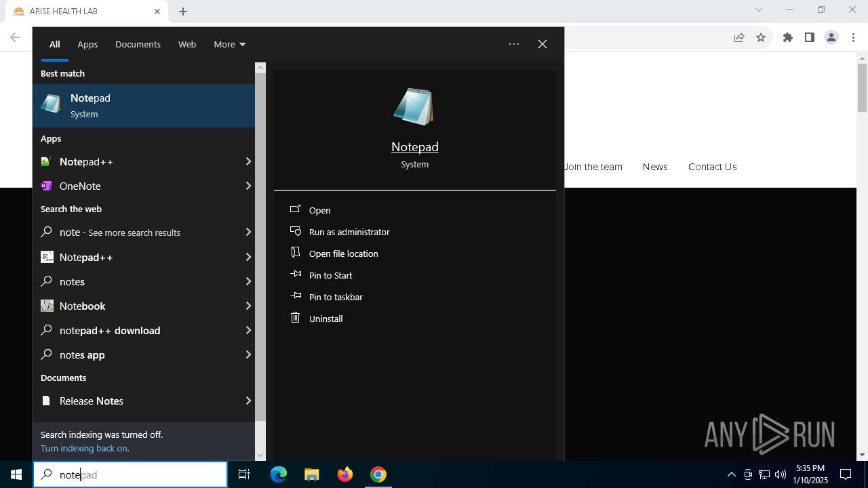The image size is (868, 488).
Task: Expand Notepad++ web result arrow
Action: 248,257
